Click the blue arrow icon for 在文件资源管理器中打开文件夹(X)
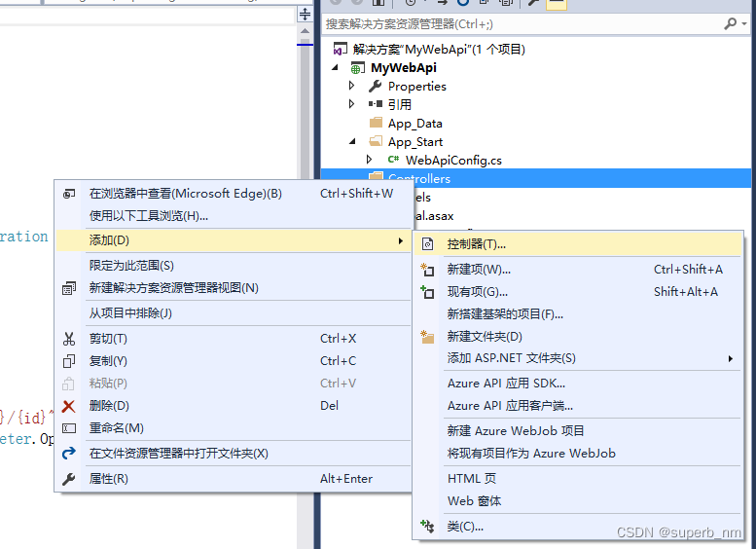The width and height of the screenshot is (756, 549). [x=68, y=453]
